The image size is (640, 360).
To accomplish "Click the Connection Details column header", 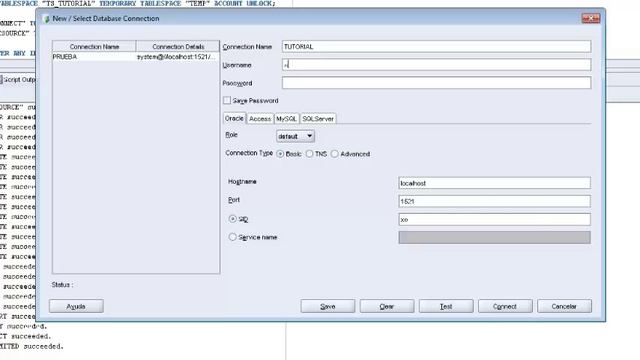I will pyautogui.click(x=178, y=46).
